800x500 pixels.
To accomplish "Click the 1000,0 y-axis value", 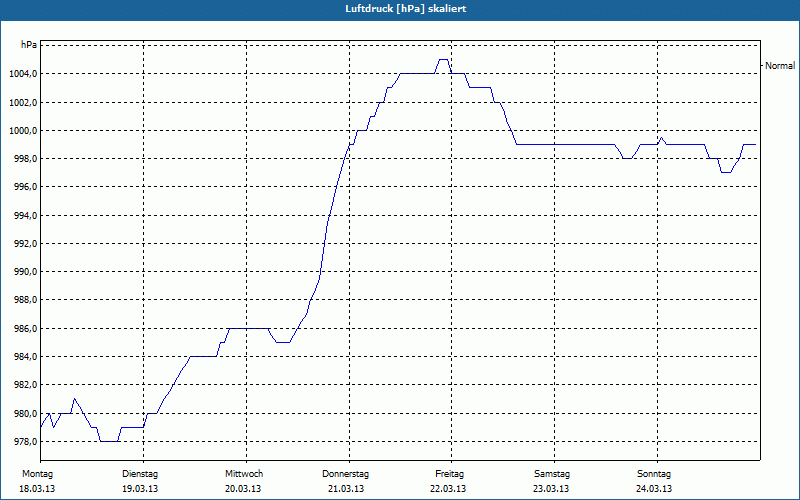I will 23,131.
